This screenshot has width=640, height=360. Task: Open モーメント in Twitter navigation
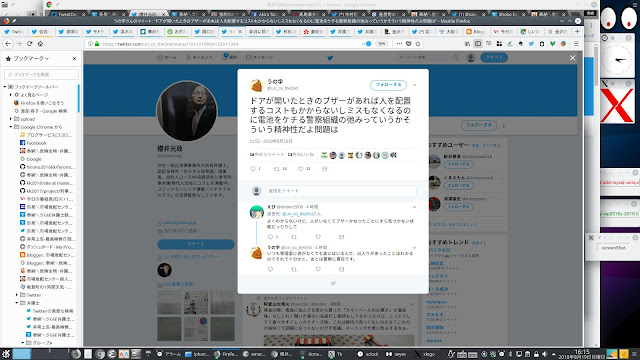199,58
